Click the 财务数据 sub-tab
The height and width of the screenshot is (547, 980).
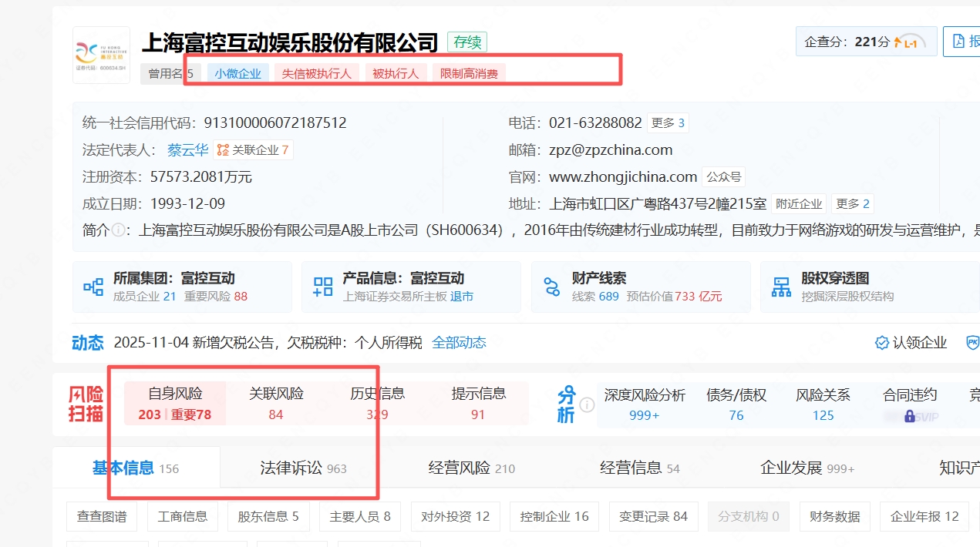pos(835,517)
